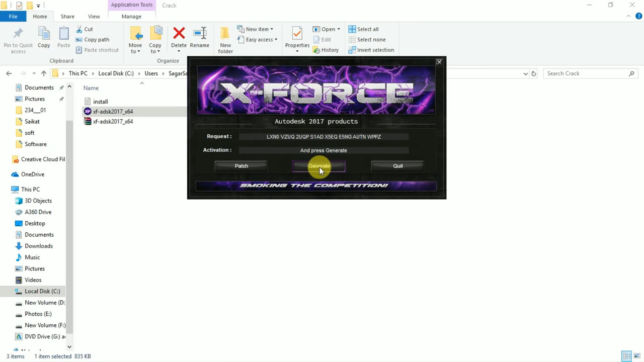Click the Paste ribbon icon
644x362 pixels.
(64, 34)
